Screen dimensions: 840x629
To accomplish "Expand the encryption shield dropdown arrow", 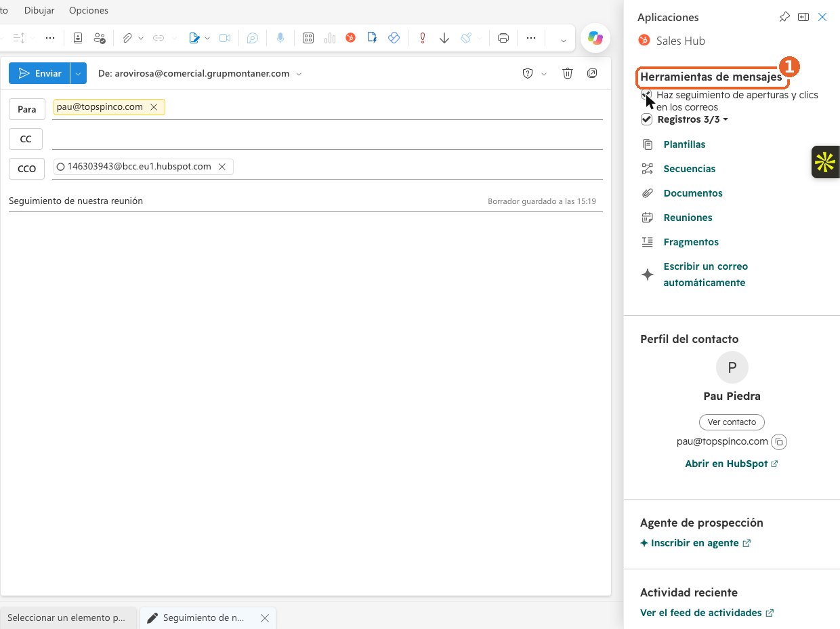I will click(544, 73).
